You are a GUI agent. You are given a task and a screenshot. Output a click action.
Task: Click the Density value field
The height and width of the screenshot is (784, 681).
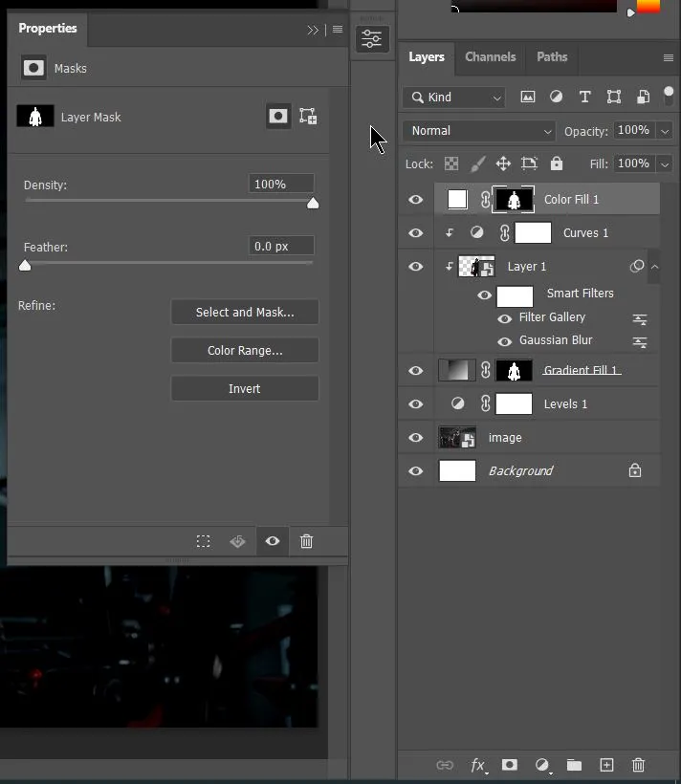pos(281,184)
